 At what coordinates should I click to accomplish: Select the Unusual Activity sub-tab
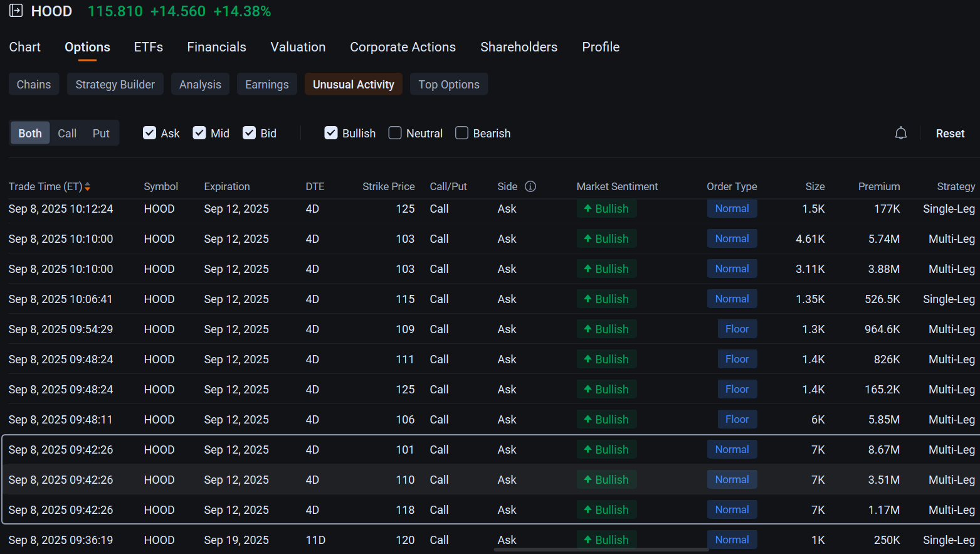[354, 84]
